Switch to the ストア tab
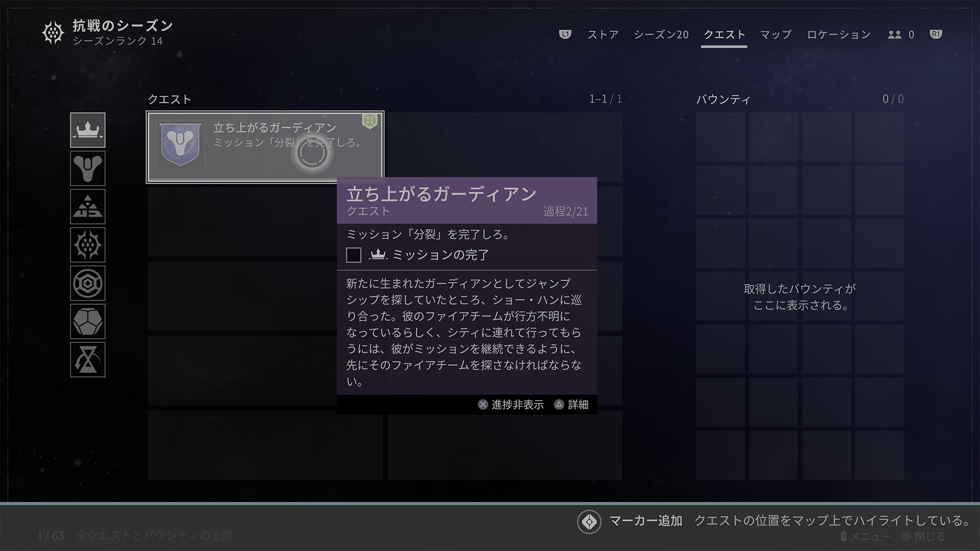 [603, 35]
